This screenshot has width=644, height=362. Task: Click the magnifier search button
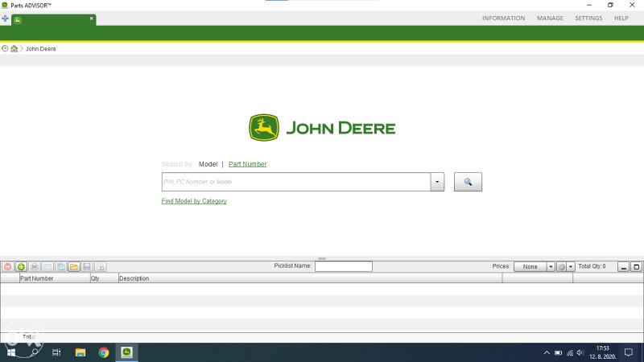pos(468,183)
